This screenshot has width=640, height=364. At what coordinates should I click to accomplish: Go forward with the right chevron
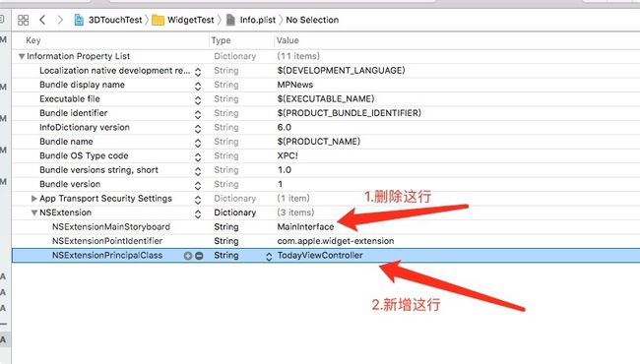60,20
